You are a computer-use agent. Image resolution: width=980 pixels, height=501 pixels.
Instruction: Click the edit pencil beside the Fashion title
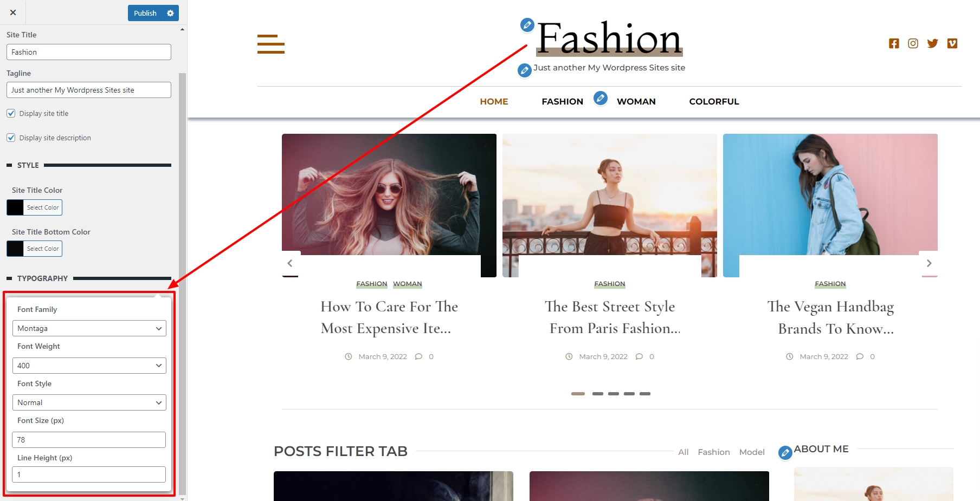pyautogui.click(x=527, y=25)
